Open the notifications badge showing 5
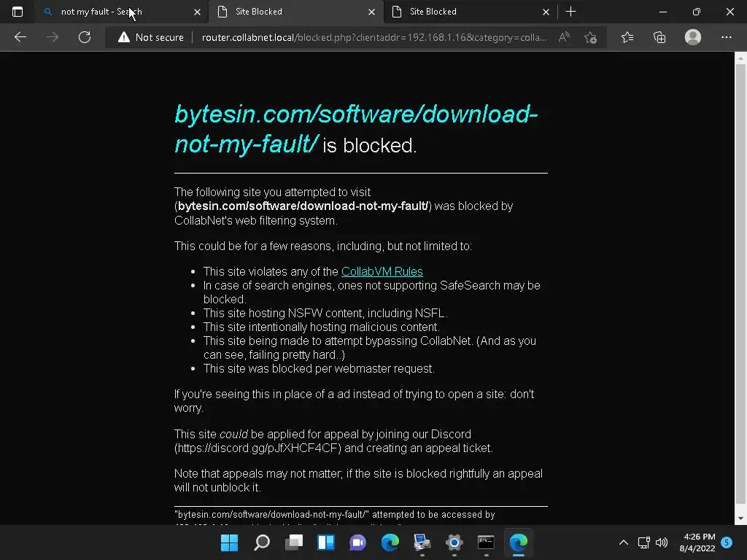Screen dimensions: 747x560 coord(727,542)
